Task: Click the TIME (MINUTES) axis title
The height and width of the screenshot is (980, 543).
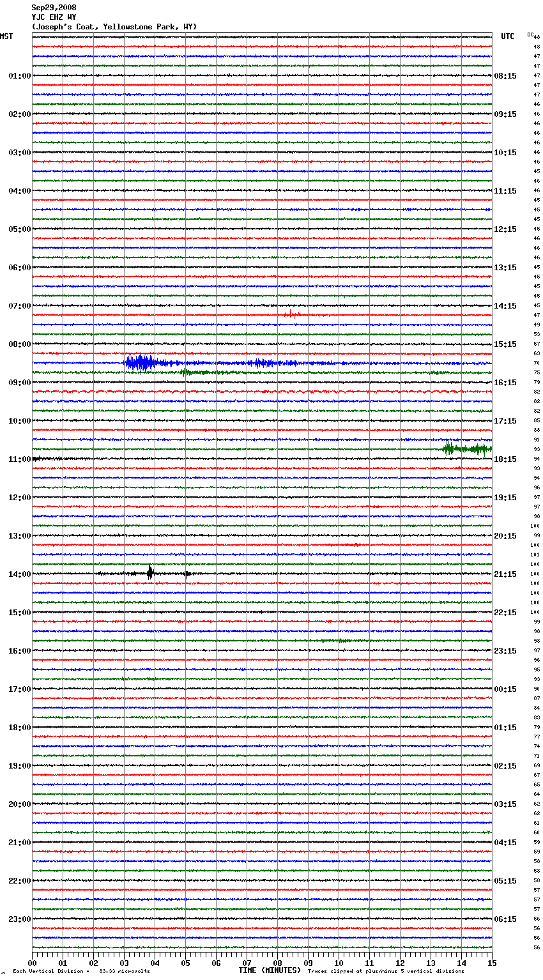Action: point(270,970)
